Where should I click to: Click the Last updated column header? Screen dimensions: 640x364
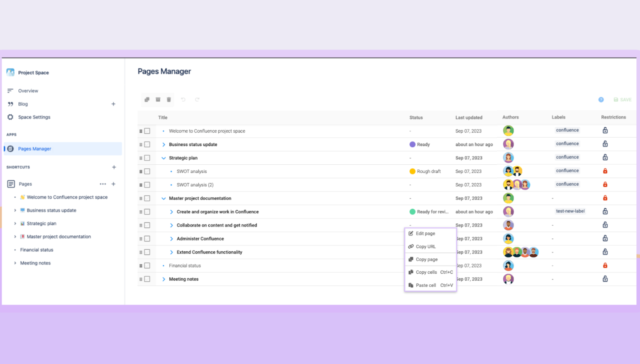[469, 118]
